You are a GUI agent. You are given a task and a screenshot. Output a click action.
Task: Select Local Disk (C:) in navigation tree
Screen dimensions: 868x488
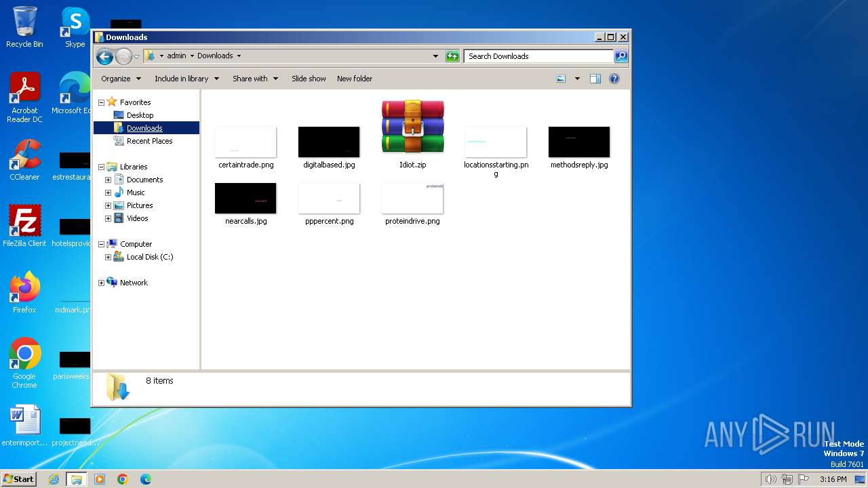click(150, 257)
